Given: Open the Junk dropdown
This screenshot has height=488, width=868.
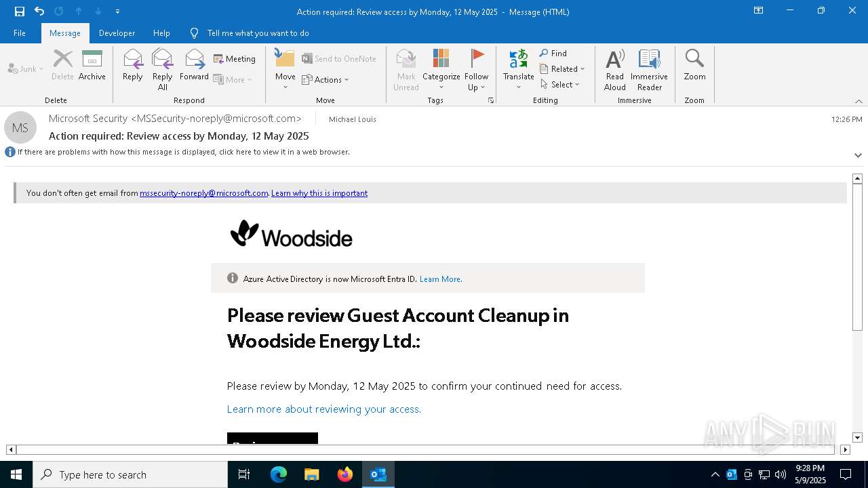Looking at the screenshot, I should tap(26, 68).
